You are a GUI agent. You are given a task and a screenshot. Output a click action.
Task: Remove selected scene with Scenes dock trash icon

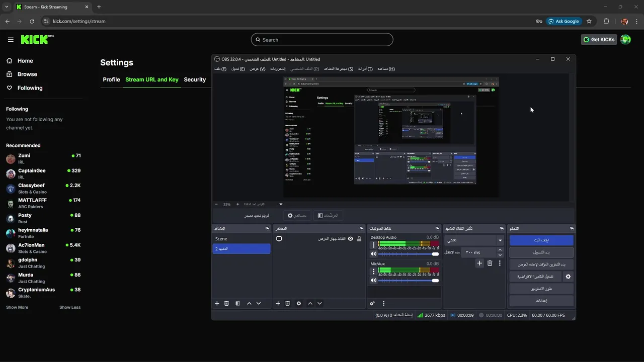226,303
